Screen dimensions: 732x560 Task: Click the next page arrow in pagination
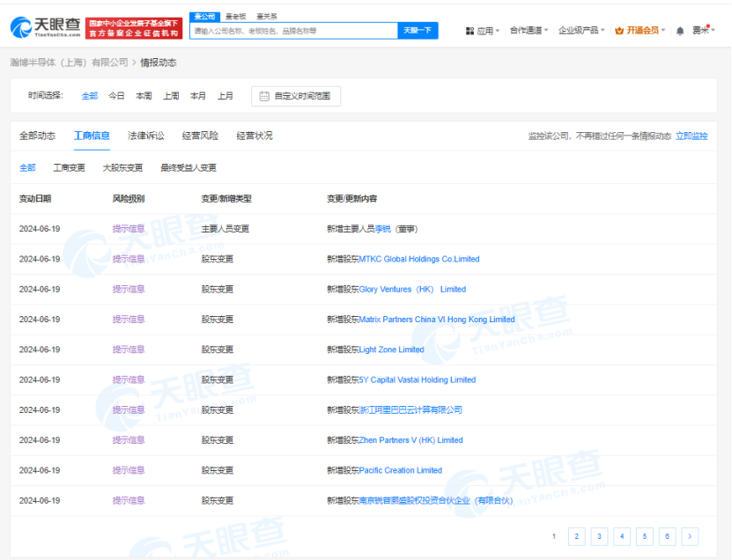point(690,535)
